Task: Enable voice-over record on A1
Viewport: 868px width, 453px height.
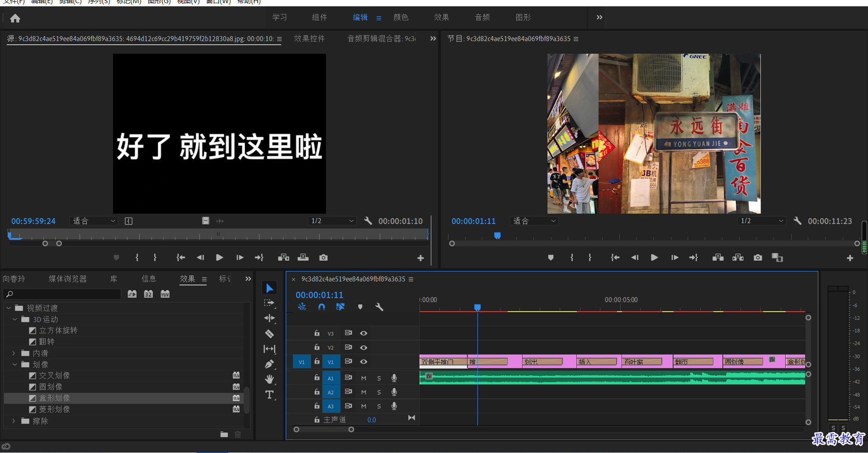Action: (x=394, y=378)
